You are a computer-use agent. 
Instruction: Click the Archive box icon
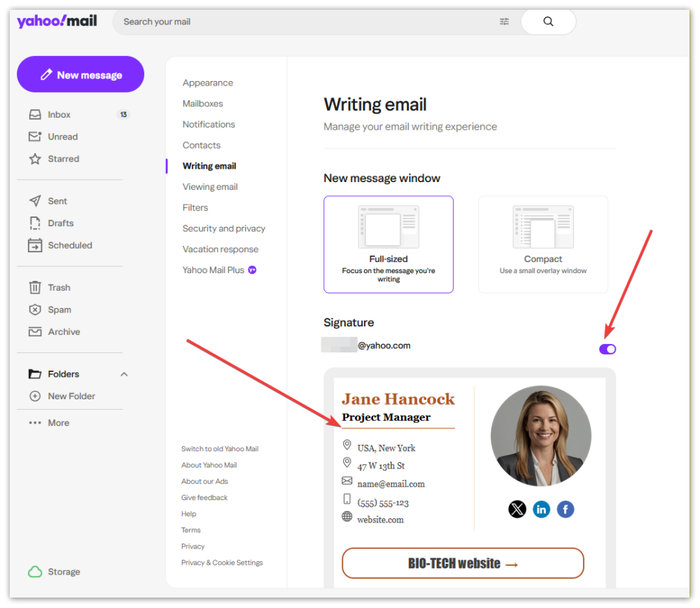[x=35, y=332]
